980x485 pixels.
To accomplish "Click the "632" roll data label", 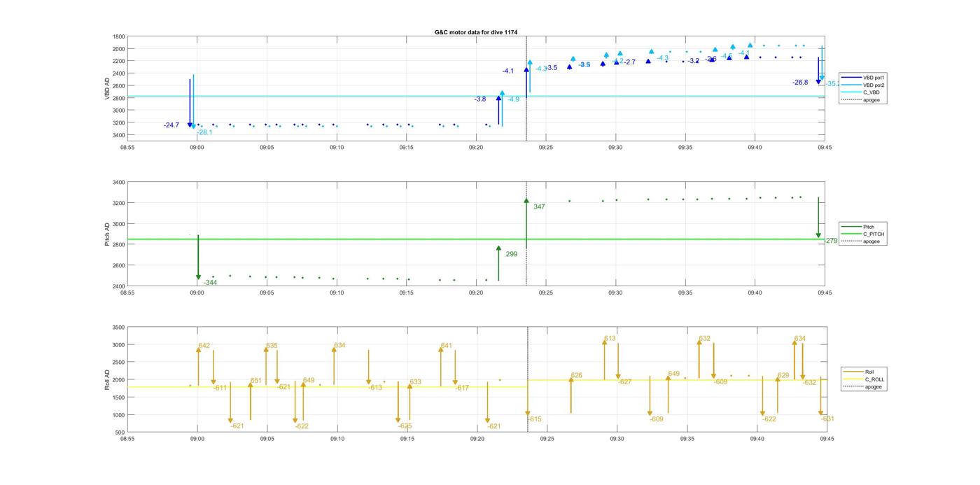I will [705, 339].
